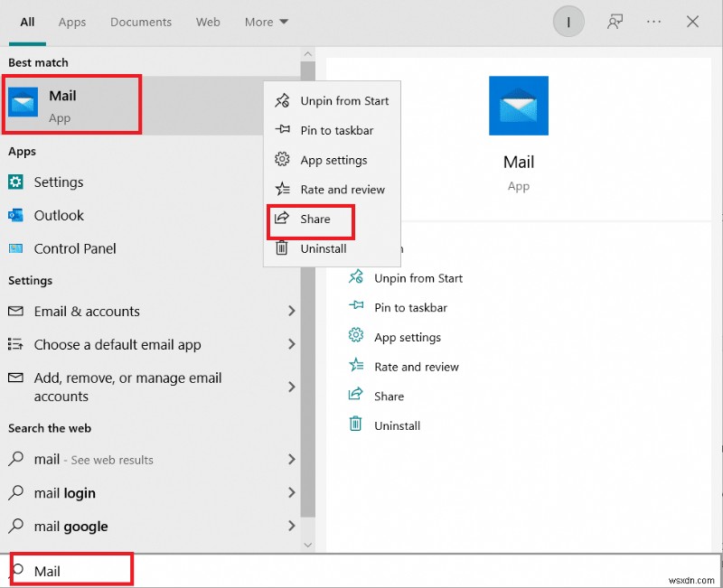723x588 pixels.
Task: Open the More dropdown in the filter tabs
Action: (x=267, y=22)
